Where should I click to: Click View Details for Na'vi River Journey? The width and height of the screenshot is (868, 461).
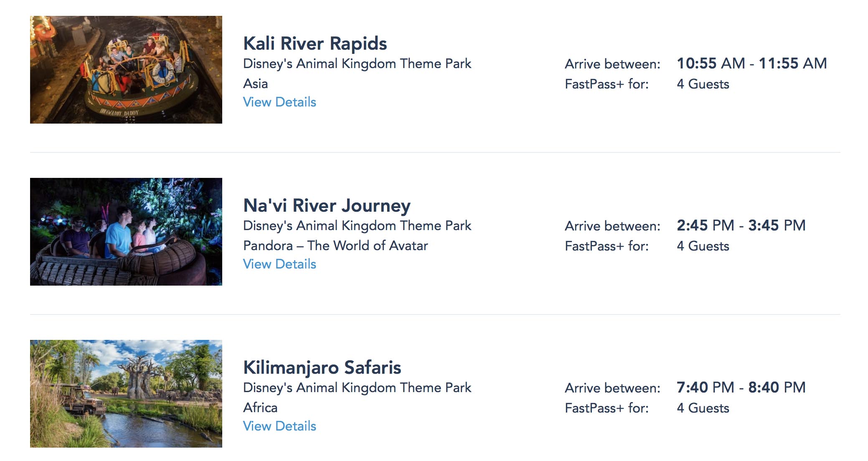[x=279, y=264]
